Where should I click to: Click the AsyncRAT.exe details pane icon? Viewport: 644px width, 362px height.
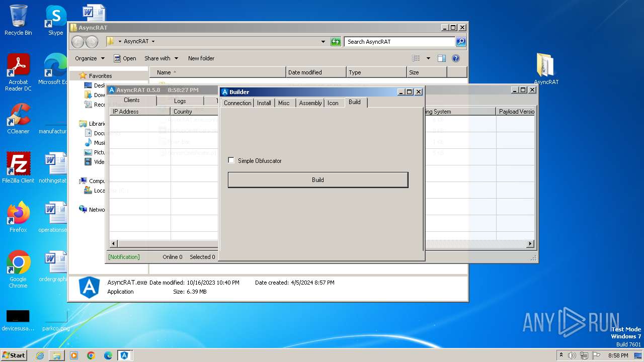(89, 288)
